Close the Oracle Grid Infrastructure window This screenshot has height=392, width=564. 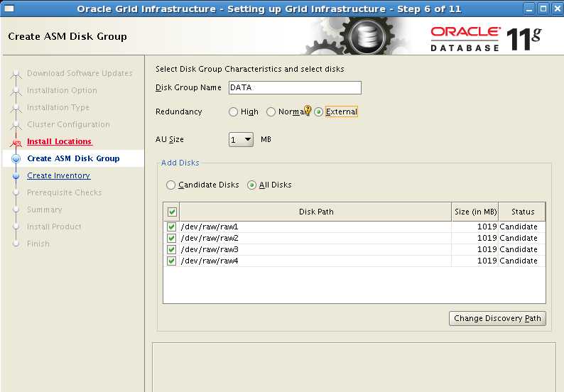558,9
